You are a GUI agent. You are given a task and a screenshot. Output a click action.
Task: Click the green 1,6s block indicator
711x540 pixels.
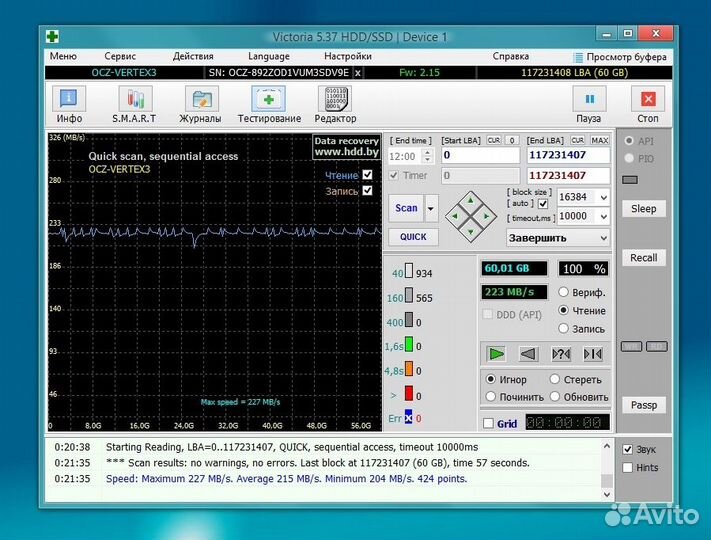pyautogui.click(x=409, y=344)
